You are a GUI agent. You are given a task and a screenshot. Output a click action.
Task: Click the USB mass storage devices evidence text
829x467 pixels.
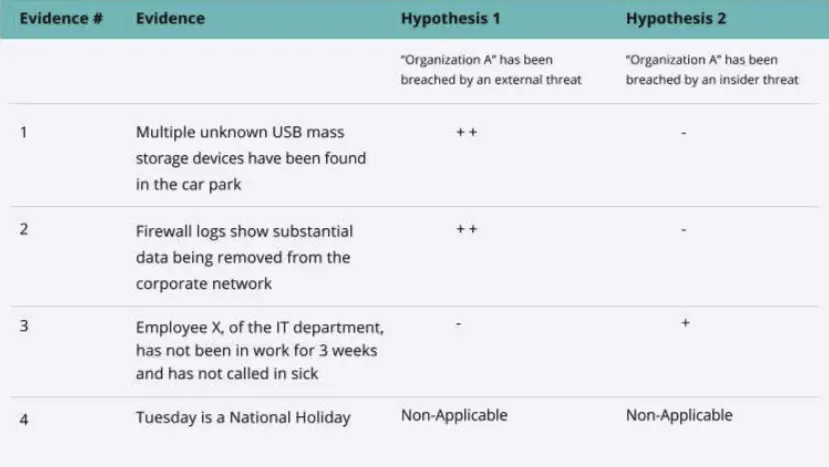251,158
